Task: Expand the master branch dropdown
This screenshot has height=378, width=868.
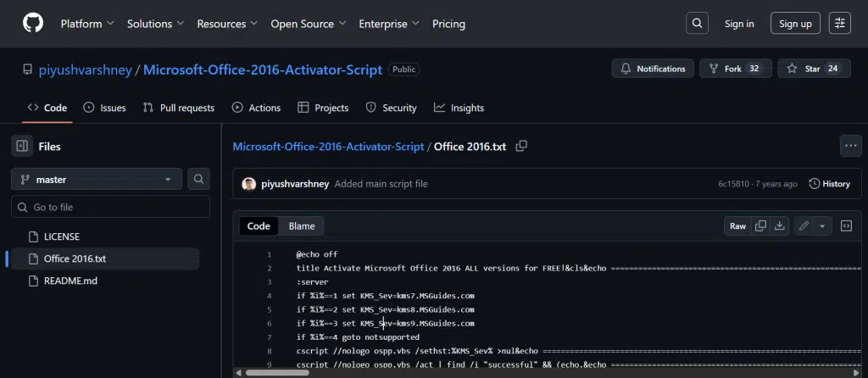Action: [97, 180]
